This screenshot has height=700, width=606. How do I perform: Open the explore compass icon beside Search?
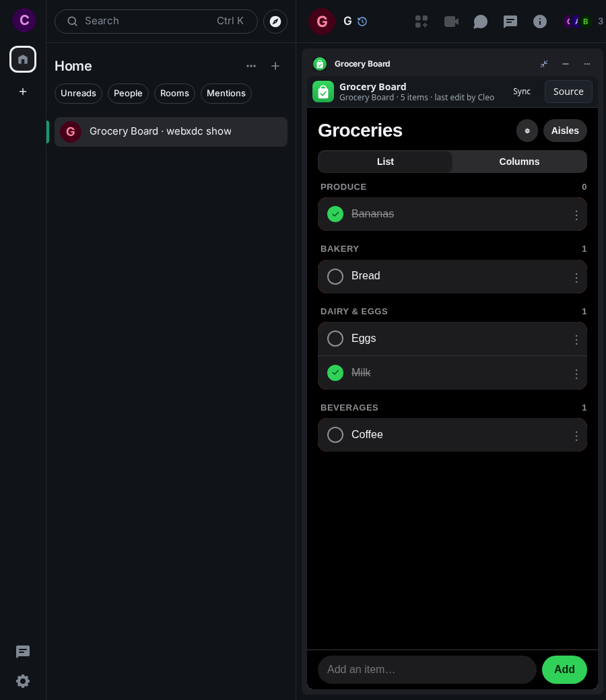(275, 22)
